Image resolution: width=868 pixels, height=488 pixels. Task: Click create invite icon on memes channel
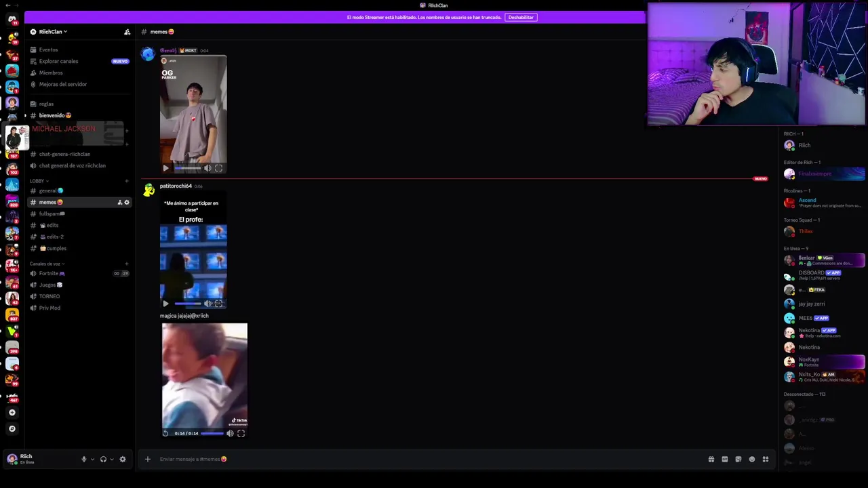pos(120,202)
